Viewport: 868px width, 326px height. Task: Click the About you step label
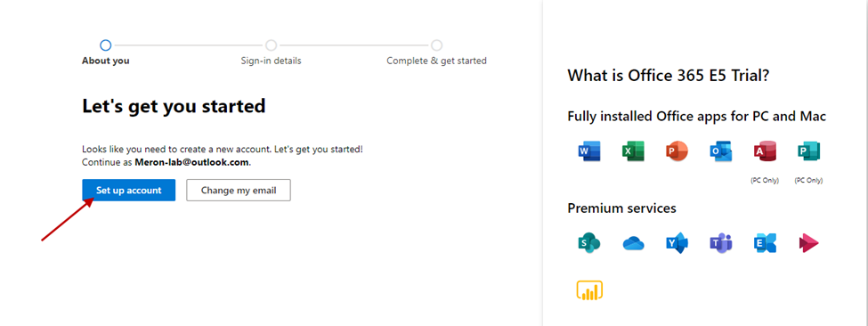click(106, 61)
